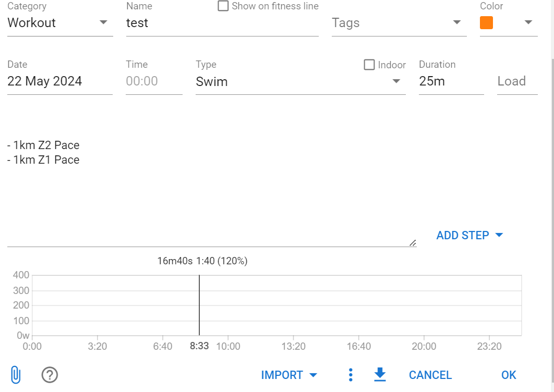The height and width of the screenshot is (392, 554).
Task: Enable Show on fitness line checkbox
Action: click(223, 6)
